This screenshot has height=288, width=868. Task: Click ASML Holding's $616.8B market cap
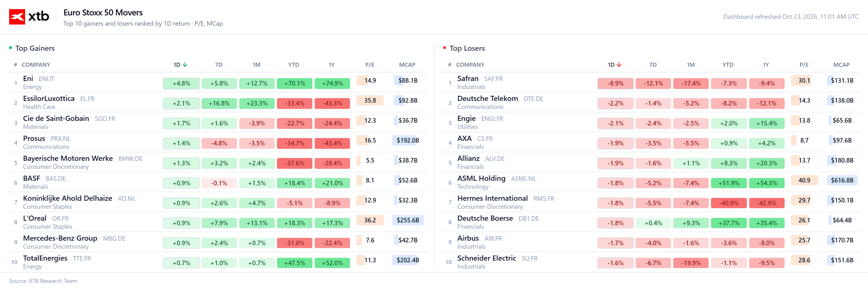click(842, 180)
